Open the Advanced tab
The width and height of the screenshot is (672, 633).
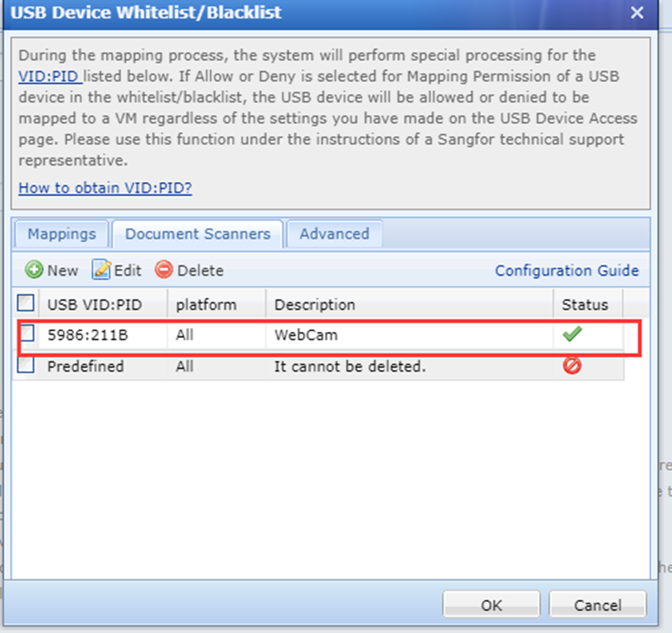tap(334, 235)
